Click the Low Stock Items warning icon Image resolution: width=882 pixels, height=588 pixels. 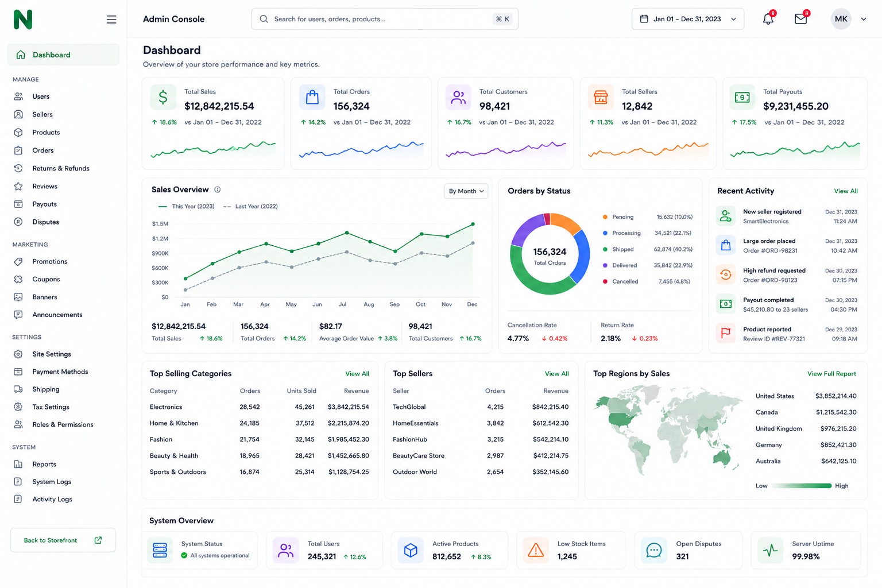coord(536,550)
